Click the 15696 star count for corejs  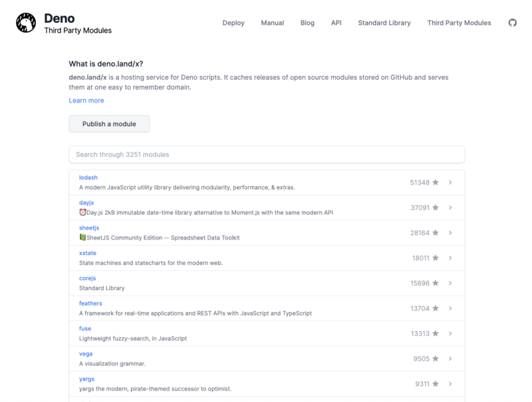tap(420, 283)
